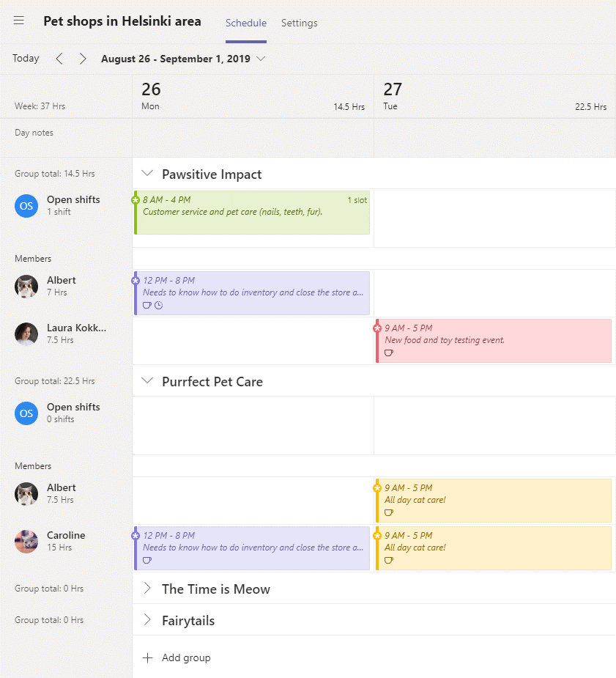
Task: Open the week date range dropdown
Action: click(261, 59)
